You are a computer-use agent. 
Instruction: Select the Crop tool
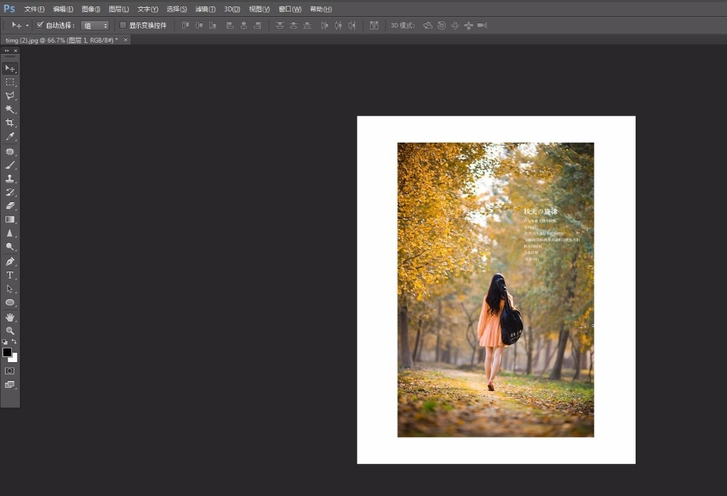(10, 123)
